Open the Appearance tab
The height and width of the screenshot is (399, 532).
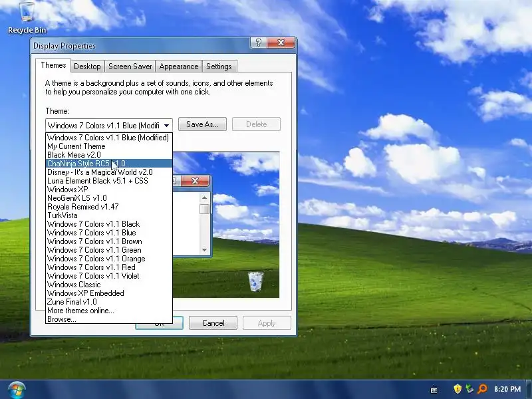(179, 66)
